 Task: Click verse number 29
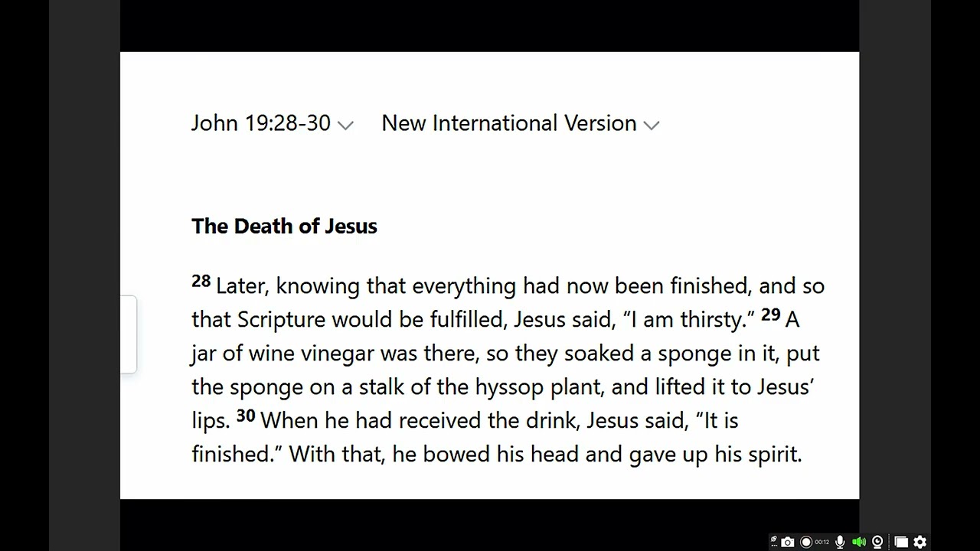[770, 315]
